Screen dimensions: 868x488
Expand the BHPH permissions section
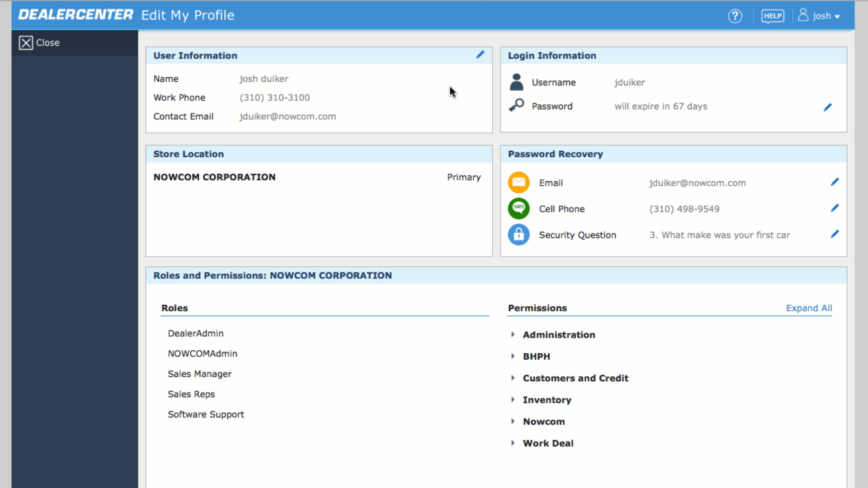[513, 356]
